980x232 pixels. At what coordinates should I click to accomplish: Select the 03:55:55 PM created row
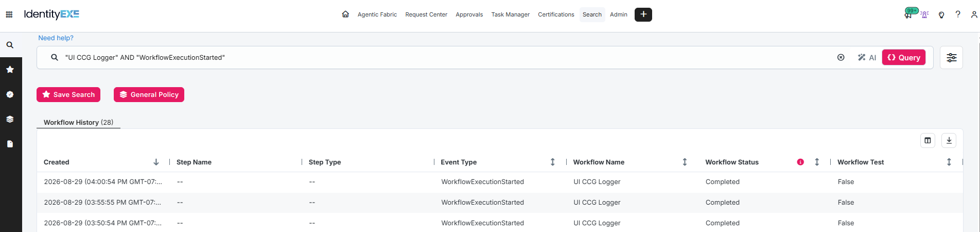click(500, 203)
